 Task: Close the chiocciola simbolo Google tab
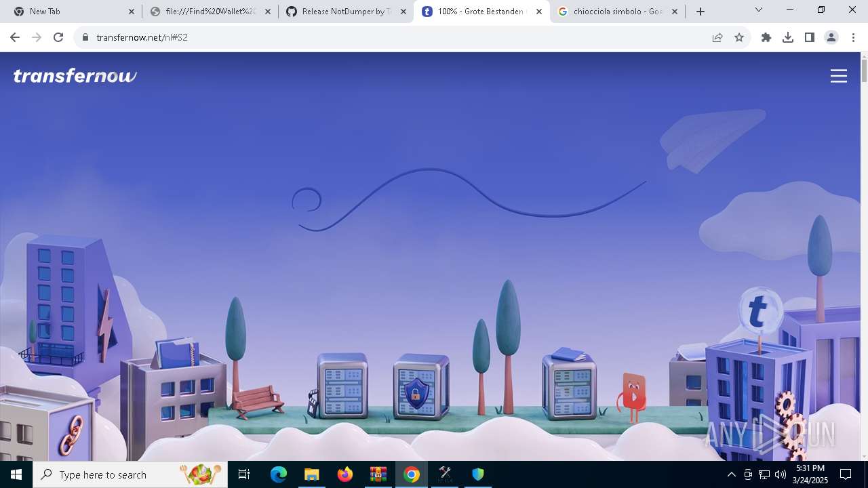click(x=674, y=12)
